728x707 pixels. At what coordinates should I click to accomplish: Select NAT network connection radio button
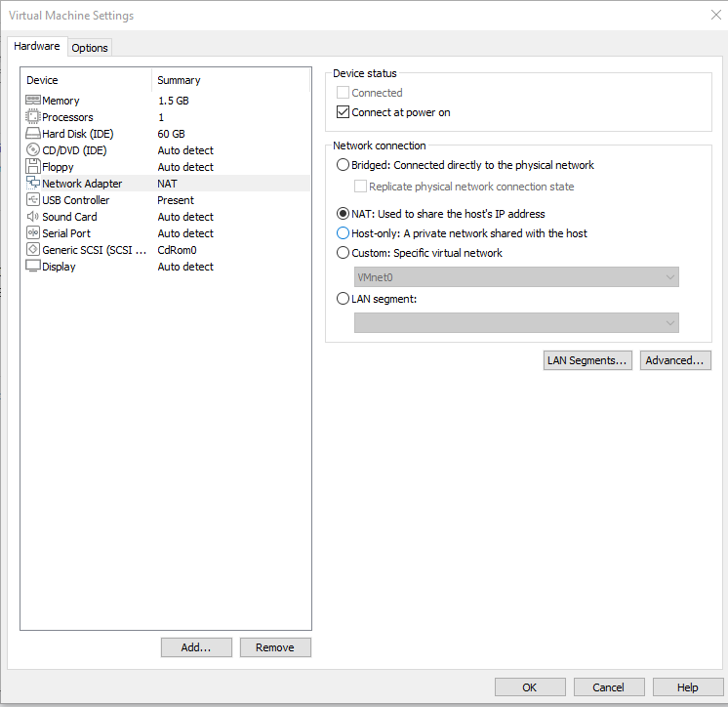tap(343, 214)
